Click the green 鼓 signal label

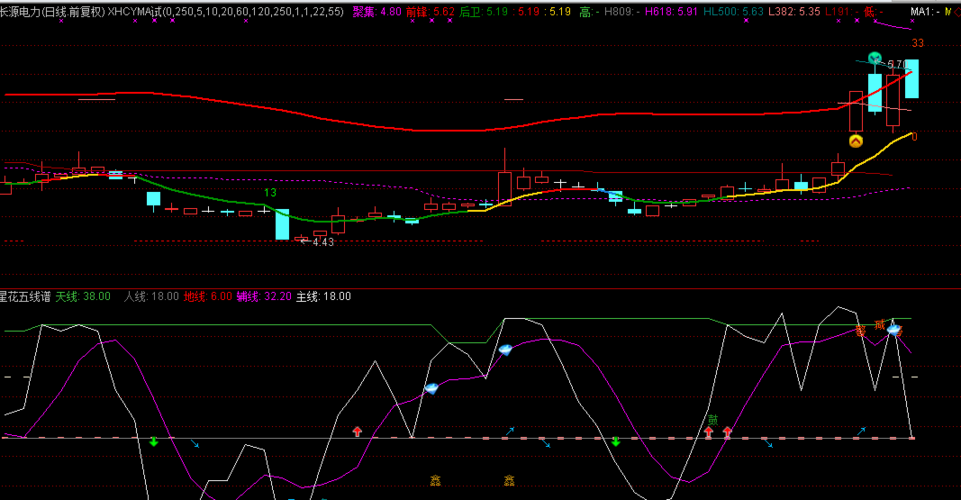pyautogui.click(x=712, y=420)
